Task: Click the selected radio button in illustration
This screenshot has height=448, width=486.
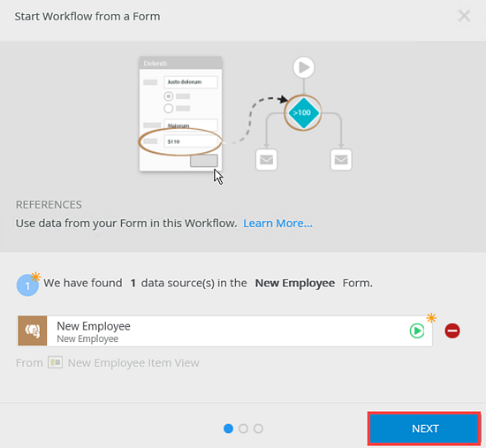Action: [x=168, y=96]
